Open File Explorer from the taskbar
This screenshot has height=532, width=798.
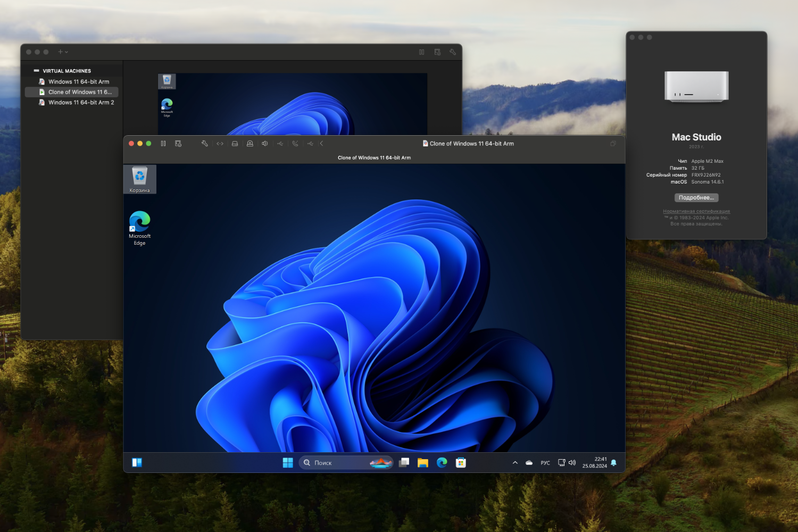[423, 462]
